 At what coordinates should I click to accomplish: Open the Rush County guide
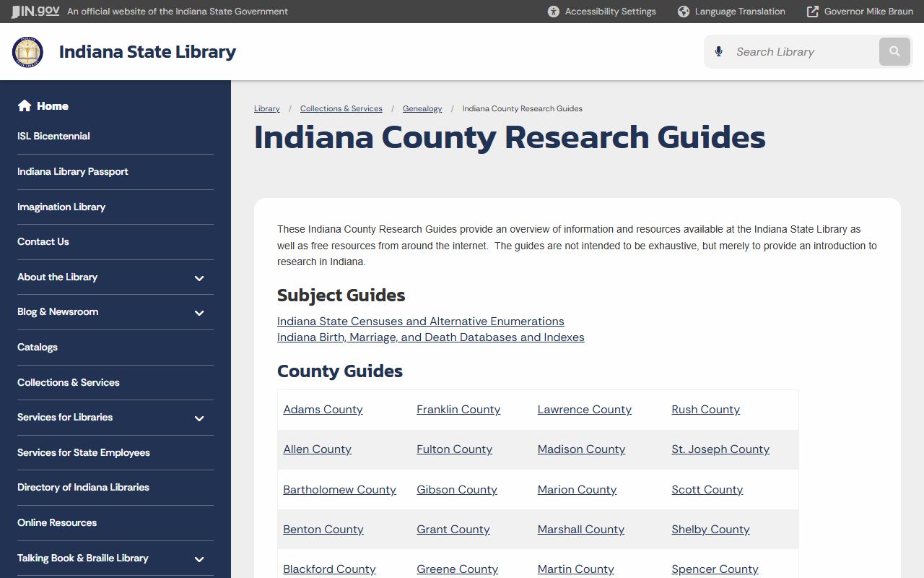(x=705, y=410)
